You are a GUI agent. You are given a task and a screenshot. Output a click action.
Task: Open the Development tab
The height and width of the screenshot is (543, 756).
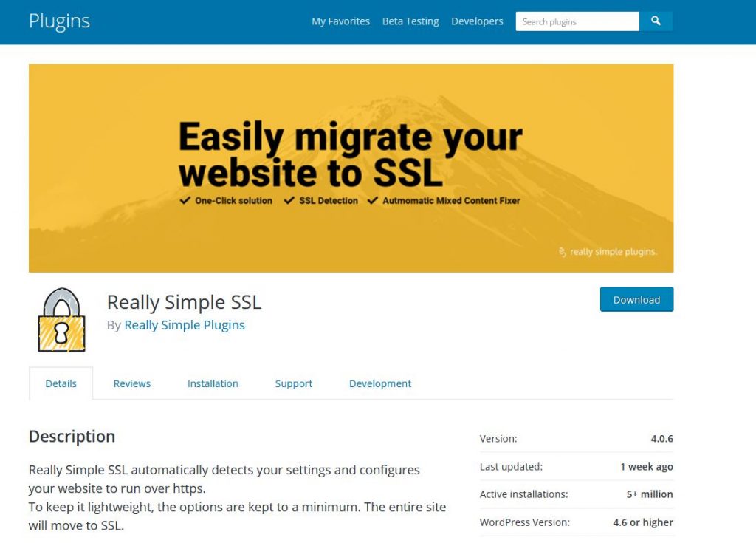pos(380,383)
